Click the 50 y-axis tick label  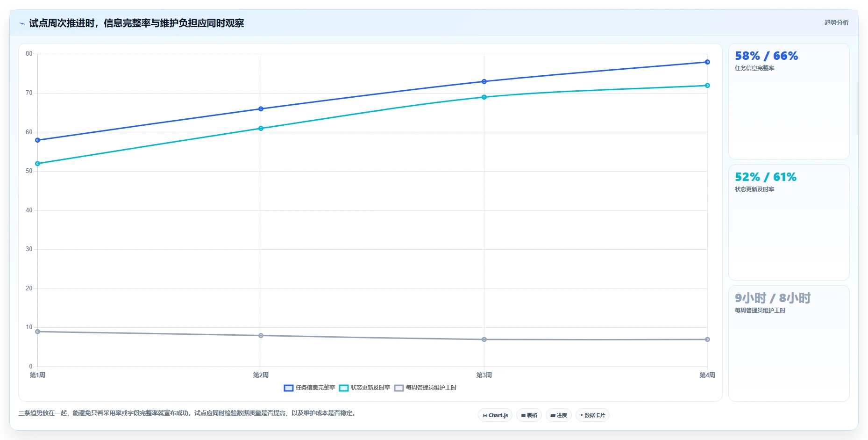point(29,171)
